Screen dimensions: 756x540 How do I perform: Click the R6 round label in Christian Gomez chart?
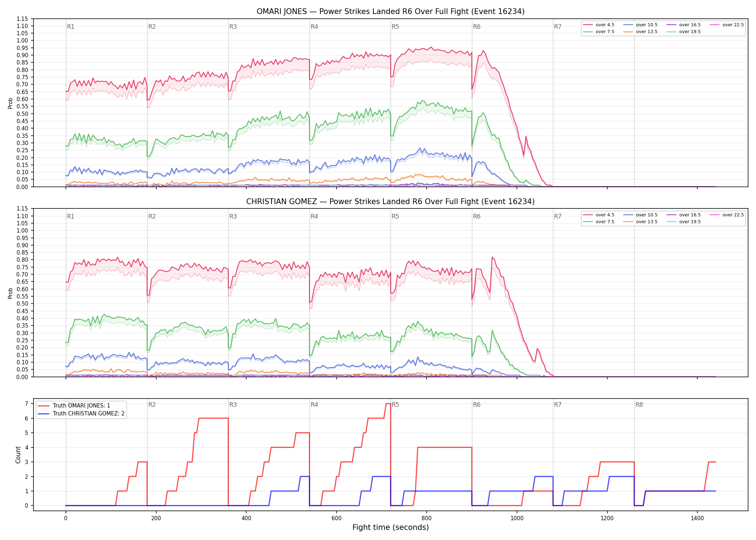click(x=477, y=216)
